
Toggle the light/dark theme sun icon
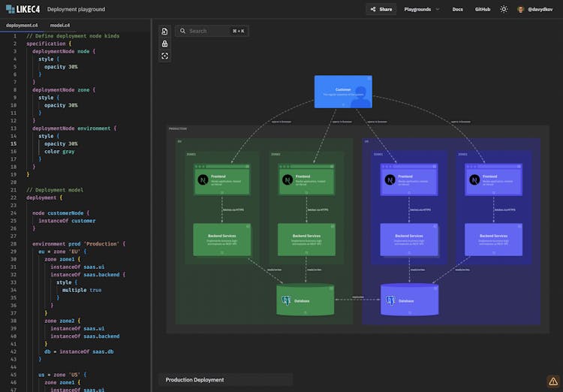pos(504,9)
